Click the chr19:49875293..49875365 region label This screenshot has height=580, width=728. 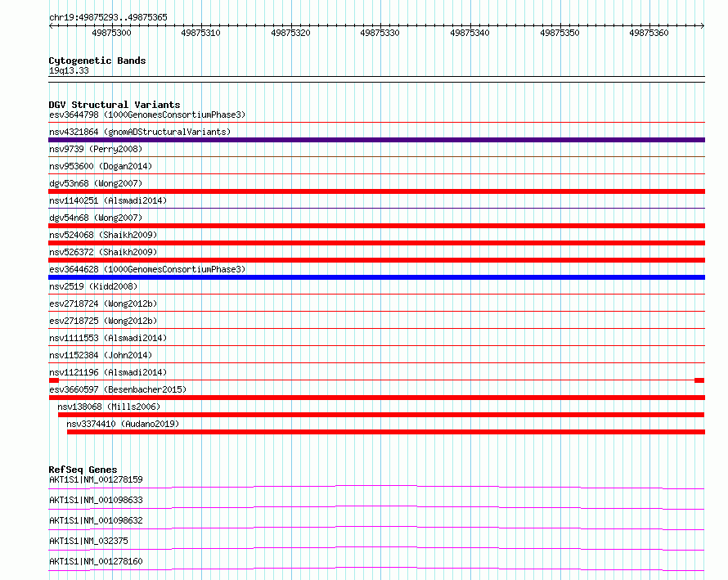(108, 17)
